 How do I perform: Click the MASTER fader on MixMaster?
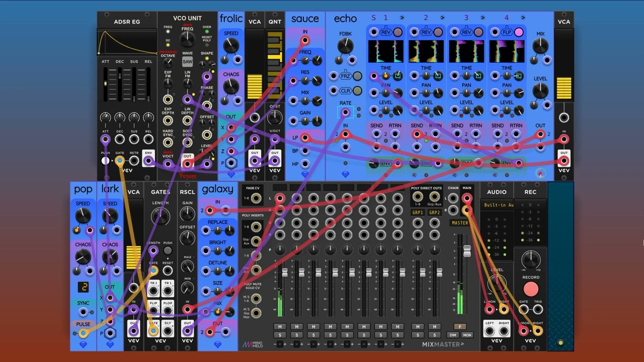tap(467, 251)
